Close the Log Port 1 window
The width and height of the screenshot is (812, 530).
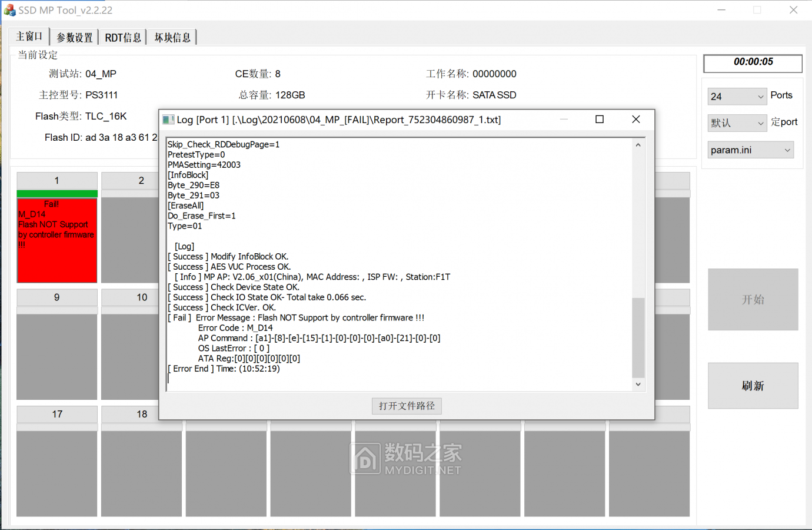[636, 119]
